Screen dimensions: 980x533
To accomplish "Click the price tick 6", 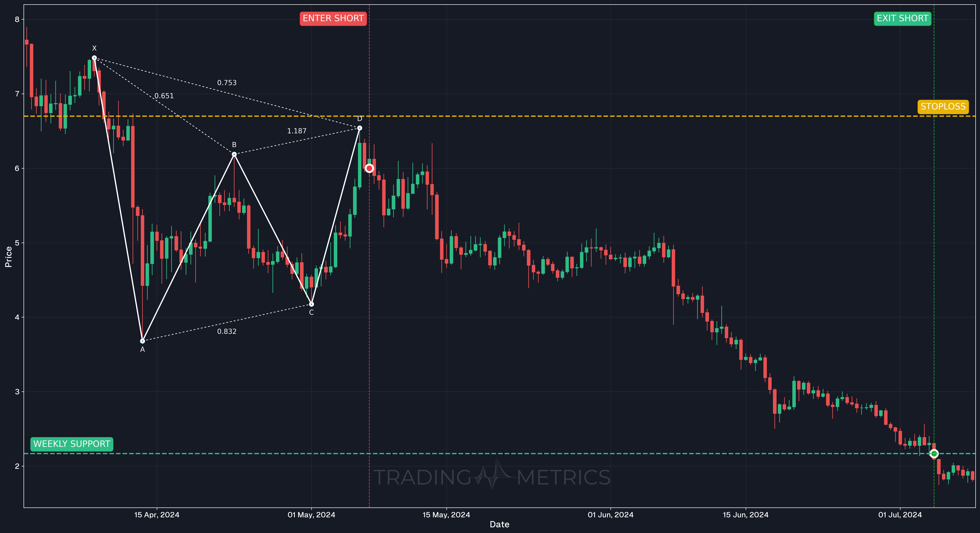I will pos(17,168).
